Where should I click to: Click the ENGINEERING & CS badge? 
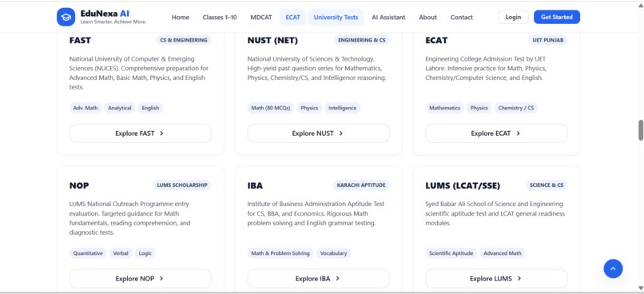click(x=362, y=40)
